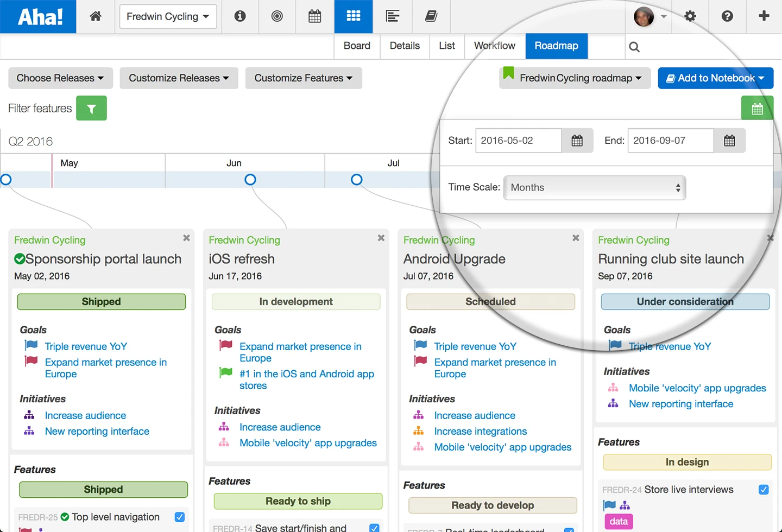Open the reports list icon
The height and width of the screenshot is (532, 782).
(392, 16)
